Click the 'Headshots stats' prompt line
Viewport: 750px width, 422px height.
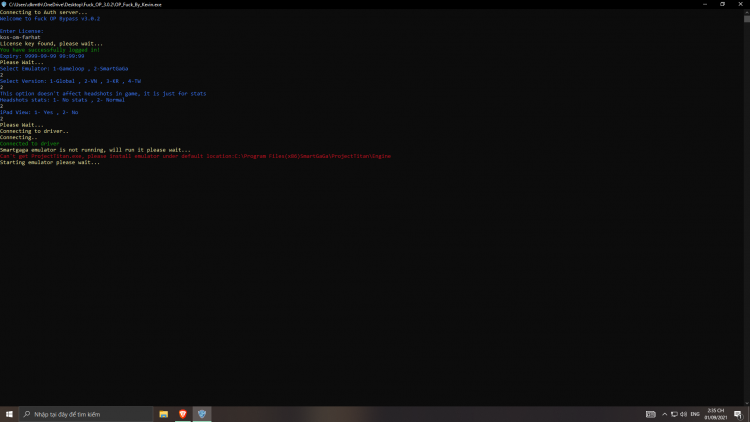[62, 100]
